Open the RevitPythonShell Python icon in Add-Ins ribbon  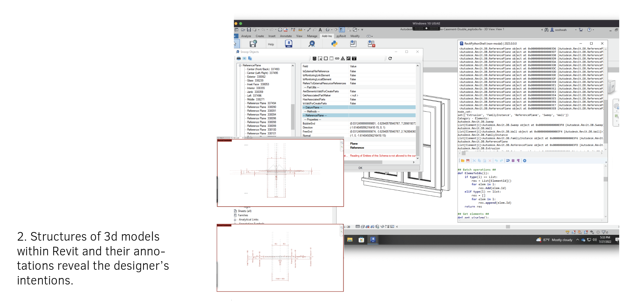click(334, 44)
